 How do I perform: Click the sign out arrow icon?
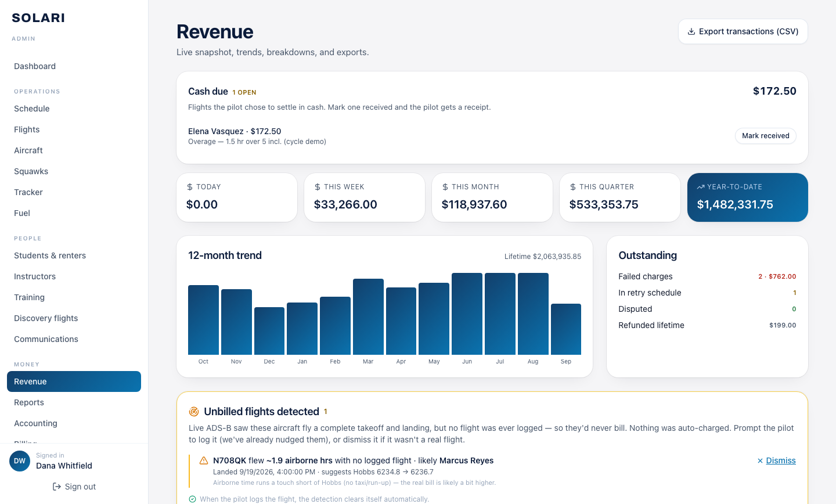(x=57, y=487)
